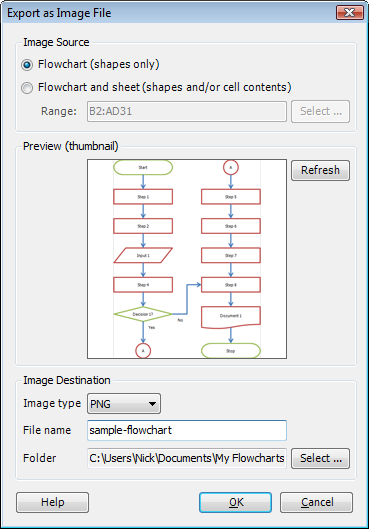Viewport: 369px width, 529px height.
Task: Click the Refresh preview button
Action: (320, 170)
